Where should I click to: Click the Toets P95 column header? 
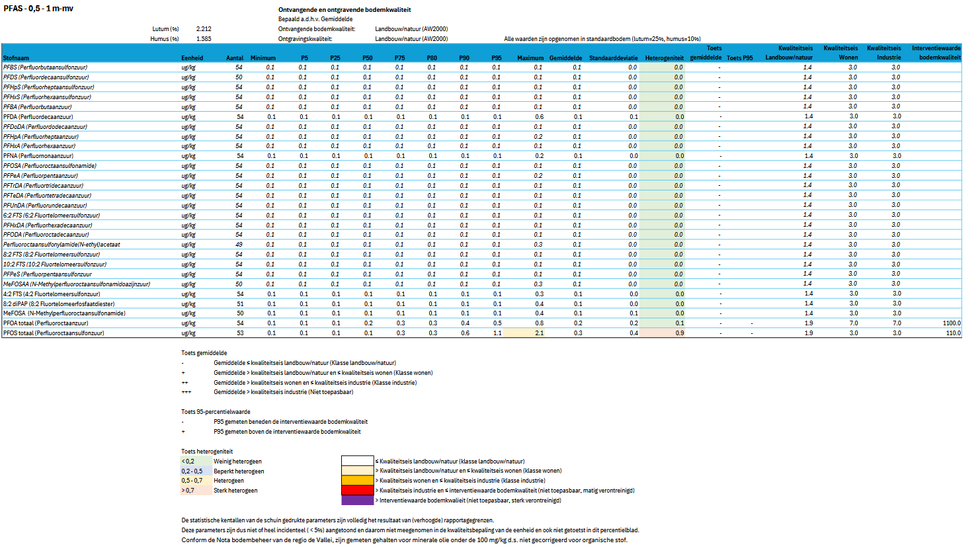(x=739, y=58)
